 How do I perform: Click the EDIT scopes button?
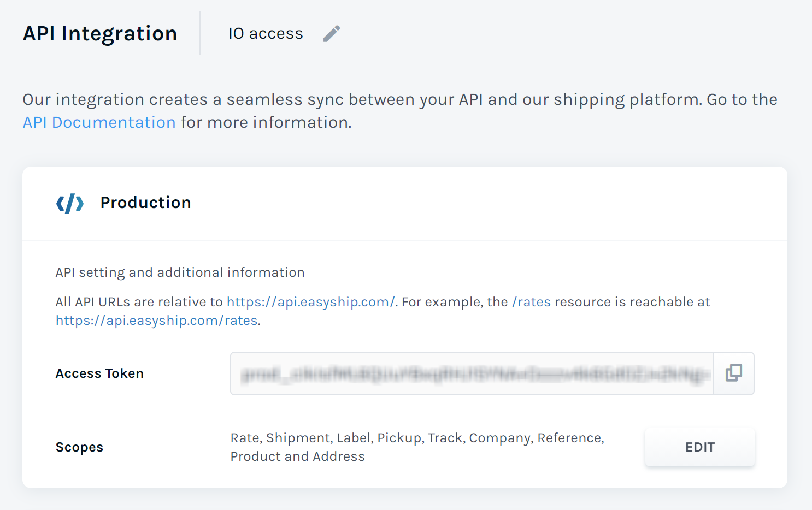click(x=700, y=447)
